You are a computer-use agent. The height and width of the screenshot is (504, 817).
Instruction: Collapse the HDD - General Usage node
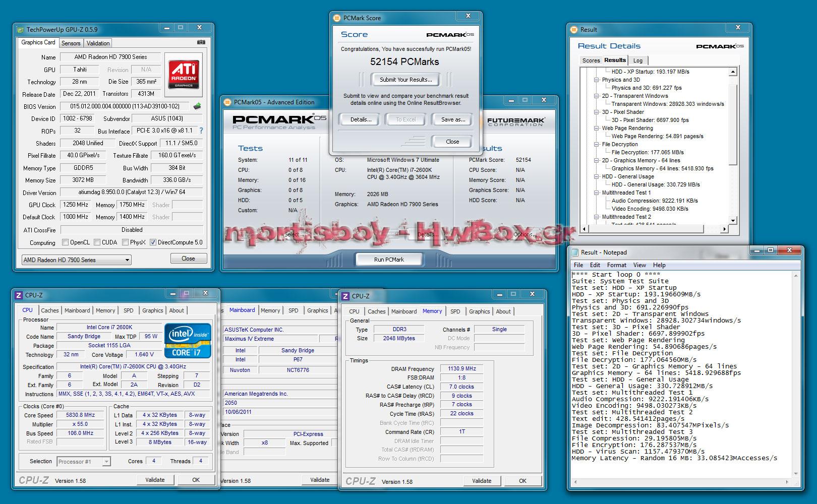597,176
